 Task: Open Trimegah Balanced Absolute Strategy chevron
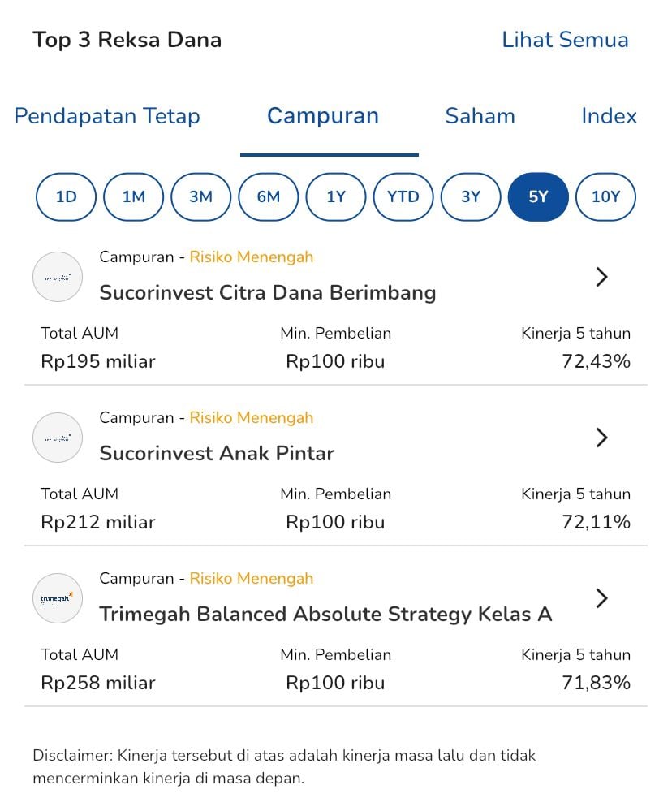pyautogui.click(x=601, y=599)
